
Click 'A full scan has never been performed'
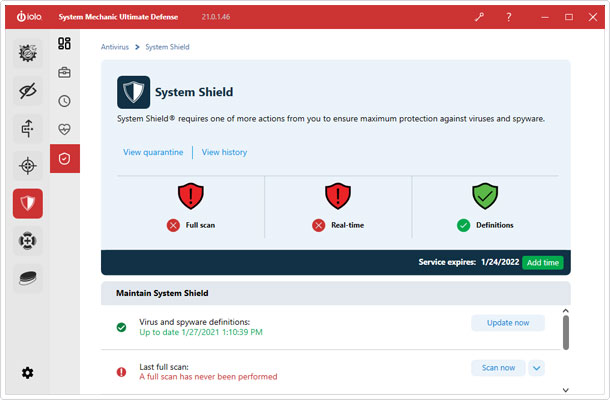(x=209, y=377)
